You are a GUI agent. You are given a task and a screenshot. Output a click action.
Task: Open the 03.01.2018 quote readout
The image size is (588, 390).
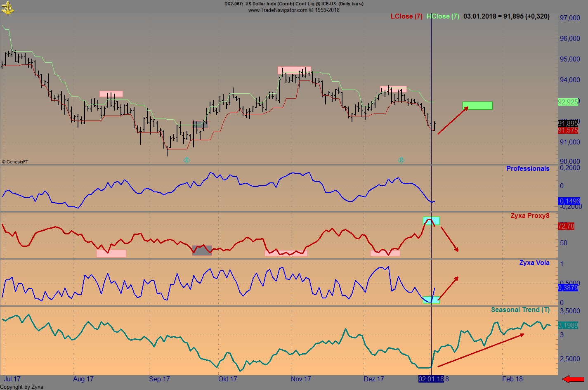point(505,17)
